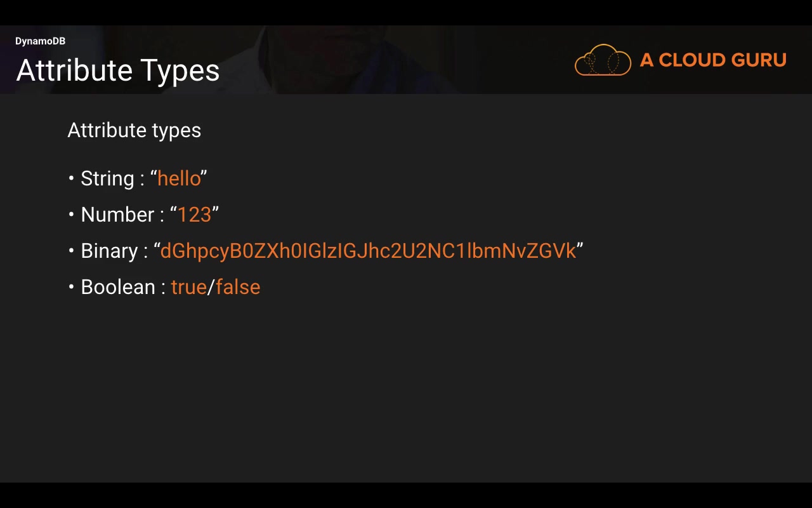Click the bullet dot before Binary
Image resolution: width=812 pixels, height=508 pixels.
[72, 251]
